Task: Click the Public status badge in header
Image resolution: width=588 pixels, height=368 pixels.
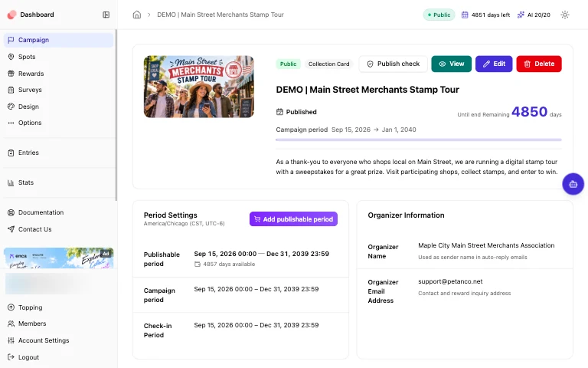Action: click(x=439, y=15)
